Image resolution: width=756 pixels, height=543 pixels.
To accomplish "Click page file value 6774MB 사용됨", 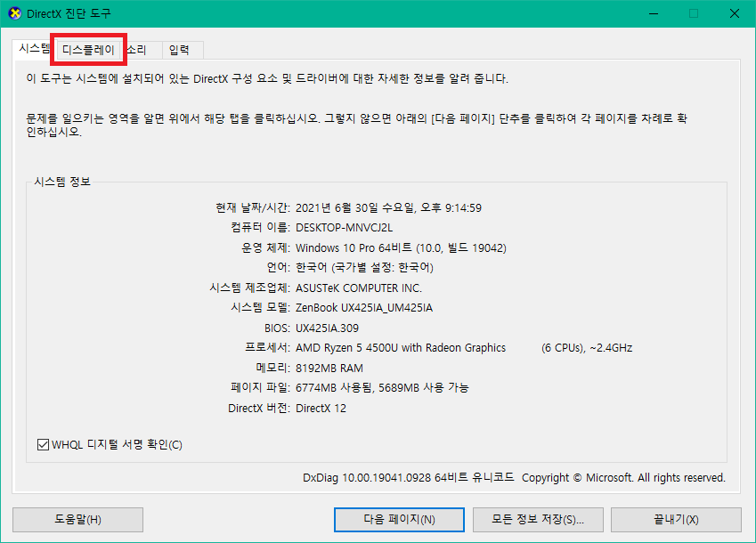I will pyautogui.click(x=334, y=388).
